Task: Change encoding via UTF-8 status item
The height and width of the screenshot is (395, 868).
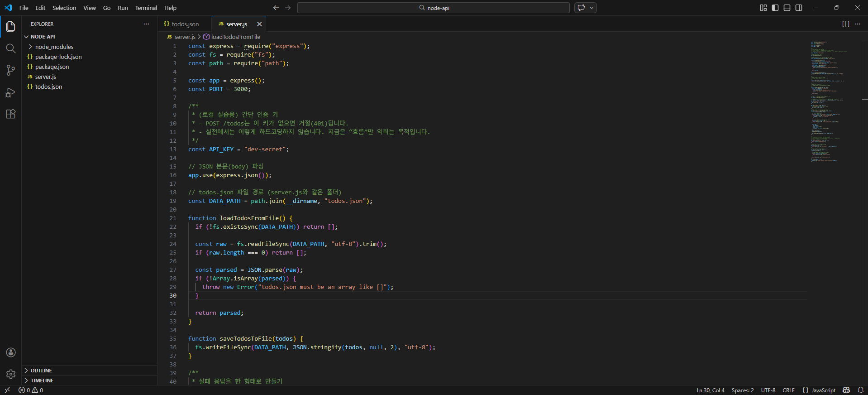Action: pos(768,390)
